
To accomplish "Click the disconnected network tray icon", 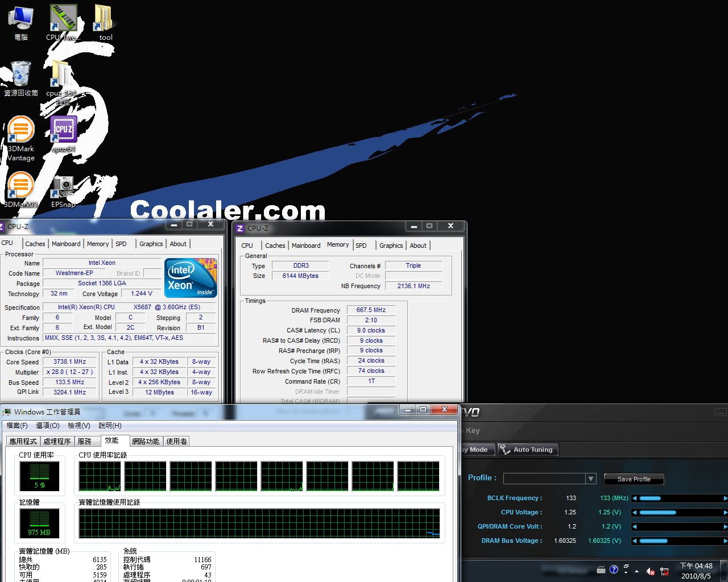I will [664, 571].
